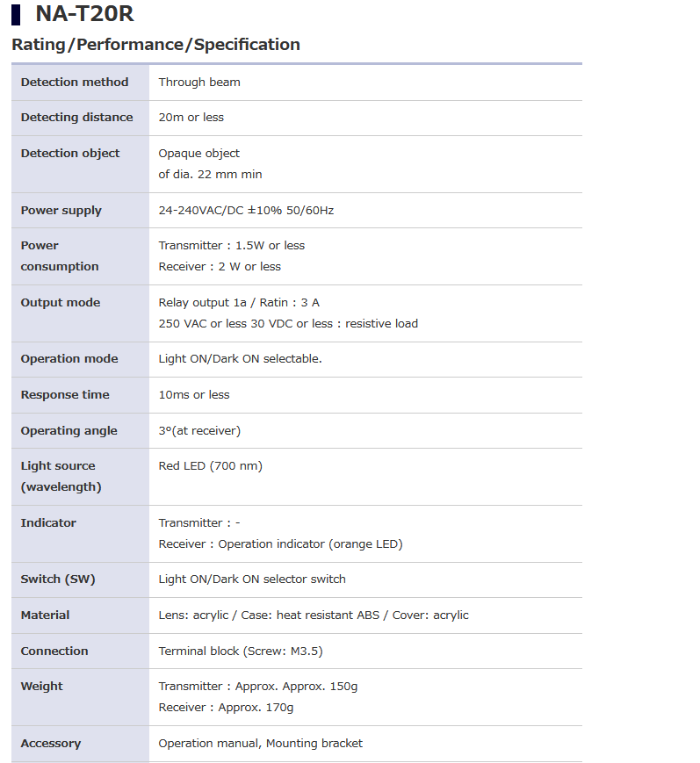This screenshot has width=700, height=763.
Task: Click the Receiver Approx. 170g weight text
Action: [x=226, y=708]
